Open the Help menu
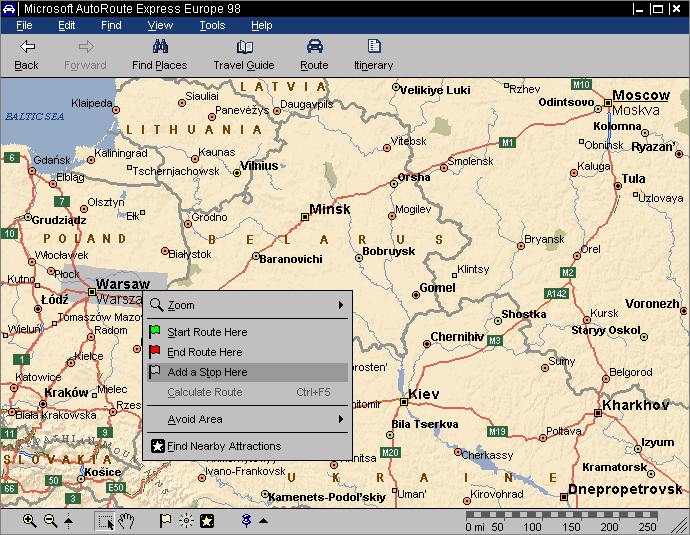 262,26
